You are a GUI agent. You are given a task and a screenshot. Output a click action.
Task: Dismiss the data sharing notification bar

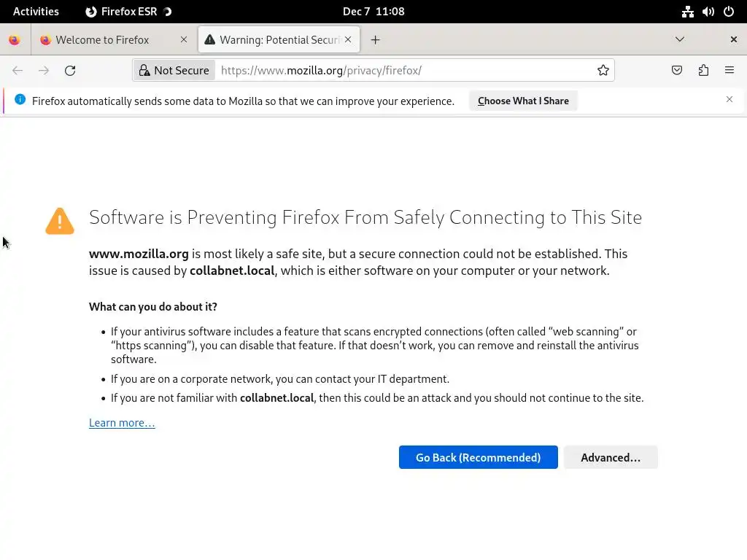(729, 99)
